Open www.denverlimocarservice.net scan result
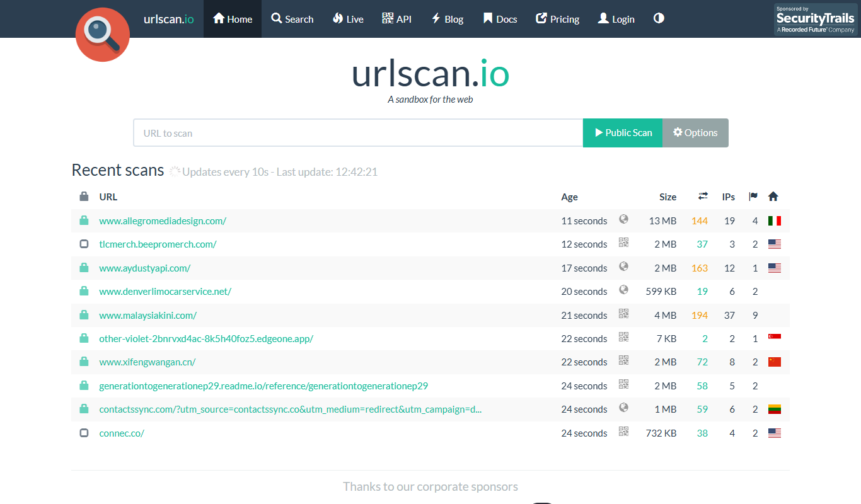The width and height of the screenshot is (861, 504). (x=165, y=292)
